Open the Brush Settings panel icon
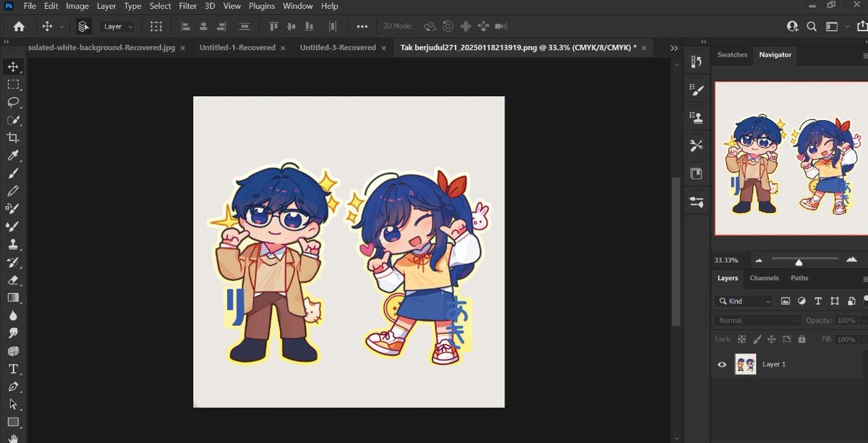This screenshot has width=868, height=443. pyautogui.click(x=696, y=89)
